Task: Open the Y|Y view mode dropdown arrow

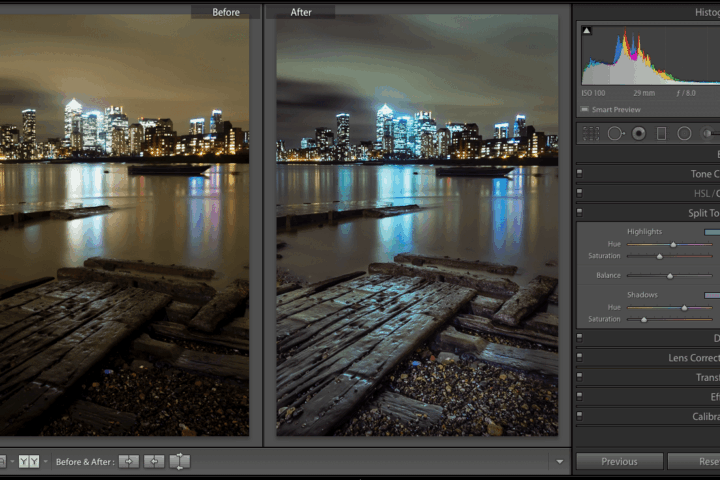Action: 45,461
